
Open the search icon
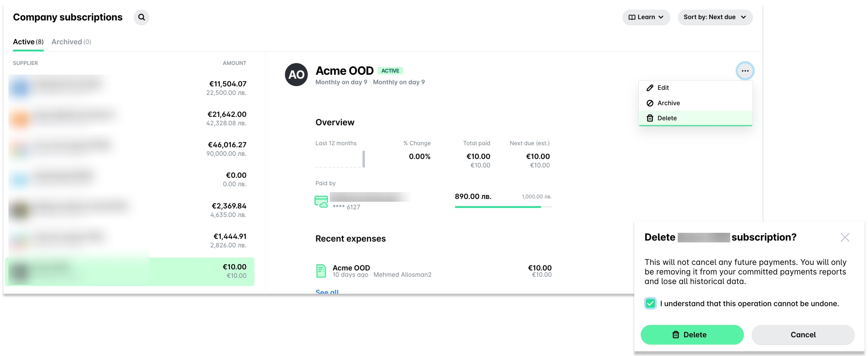(x=142, y=17)
